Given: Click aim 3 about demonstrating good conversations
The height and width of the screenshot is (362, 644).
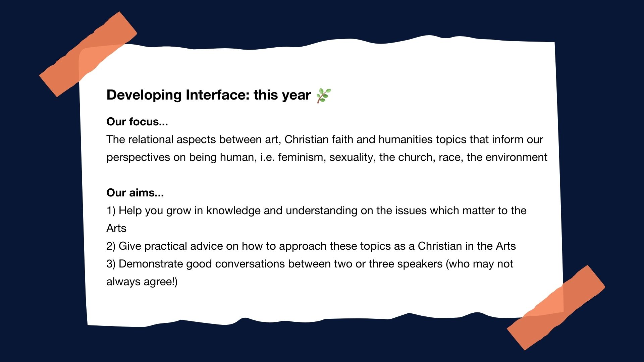Looking at the screenshot, I should tap(310, 264).
